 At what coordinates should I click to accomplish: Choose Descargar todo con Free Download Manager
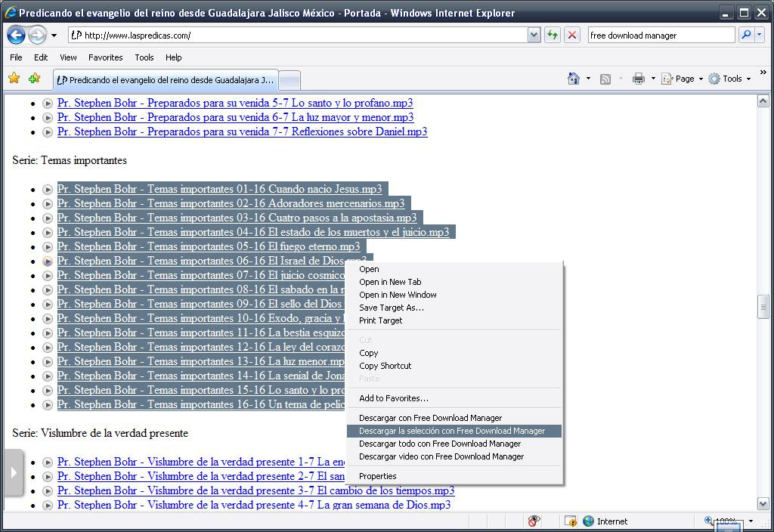[440, 444]
